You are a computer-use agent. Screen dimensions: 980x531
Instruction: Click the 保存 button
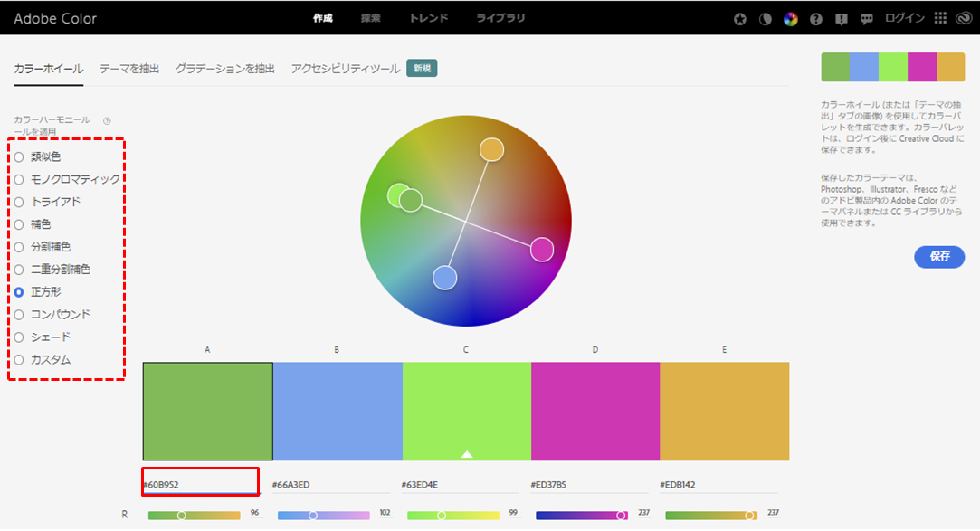tap(939, 257)
